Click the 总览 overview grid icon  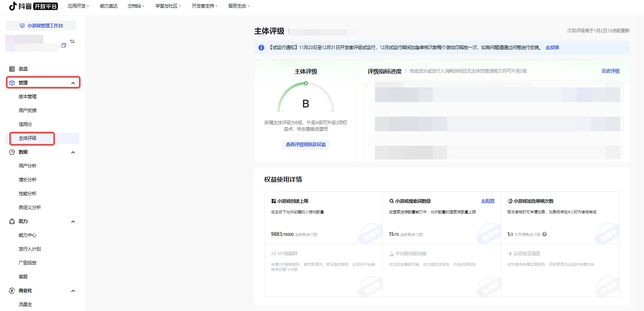pyautogui.click(x=12, y=69)
